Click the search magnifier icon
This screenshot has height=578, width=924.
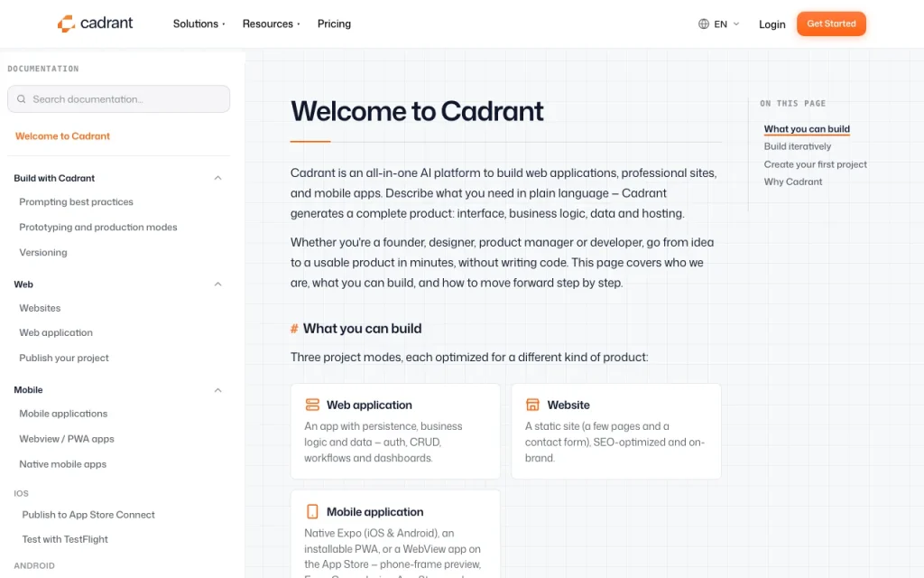(x=22, y=99)
